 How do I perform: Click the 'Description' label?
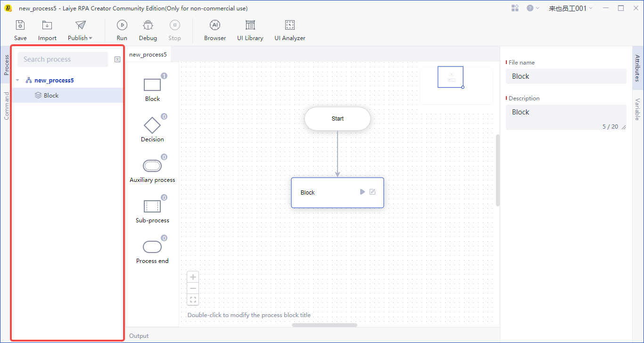(x=524, y=98)
